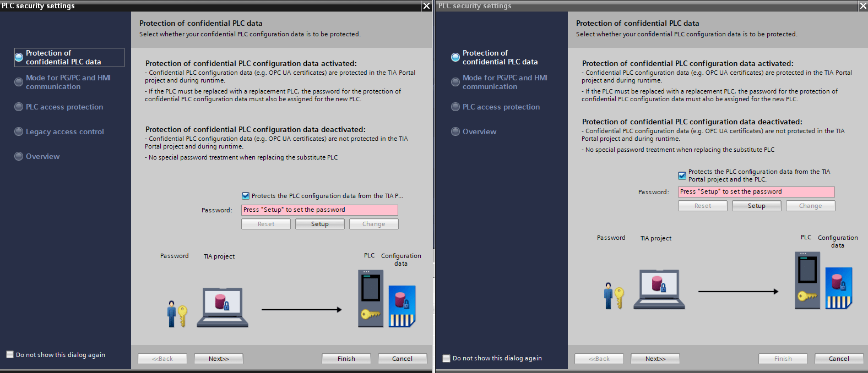Click the circle icon beside Legacy access control
The height and width of the screenshot is (373, 868).
(19, 131)
